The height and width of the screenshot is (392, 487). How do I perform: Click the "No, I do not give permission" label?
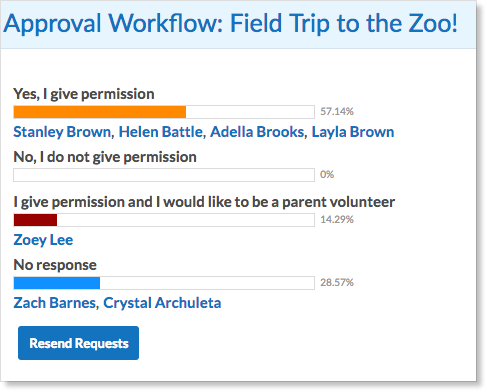105,157
